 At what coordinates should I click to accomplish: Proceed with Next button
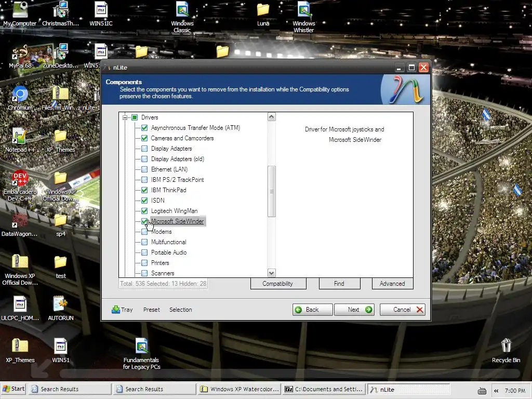tap(354, 310)
